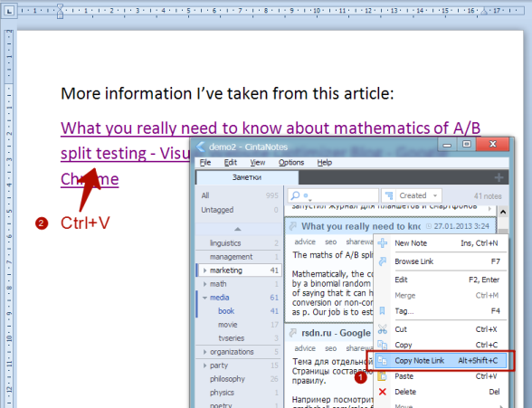The width and height of the screenshot is (532, 408).
Task: Click the first-line indent marker on ruler
Action: tap(60, 7)
